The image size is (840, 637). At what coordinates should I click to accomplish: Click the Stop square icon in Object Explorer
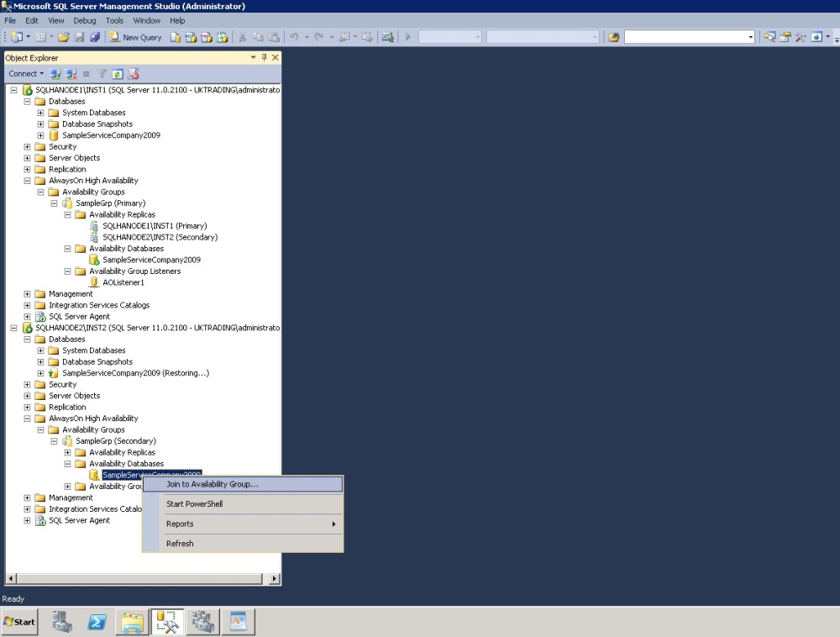pyautogui.click(x=87, y=74)
